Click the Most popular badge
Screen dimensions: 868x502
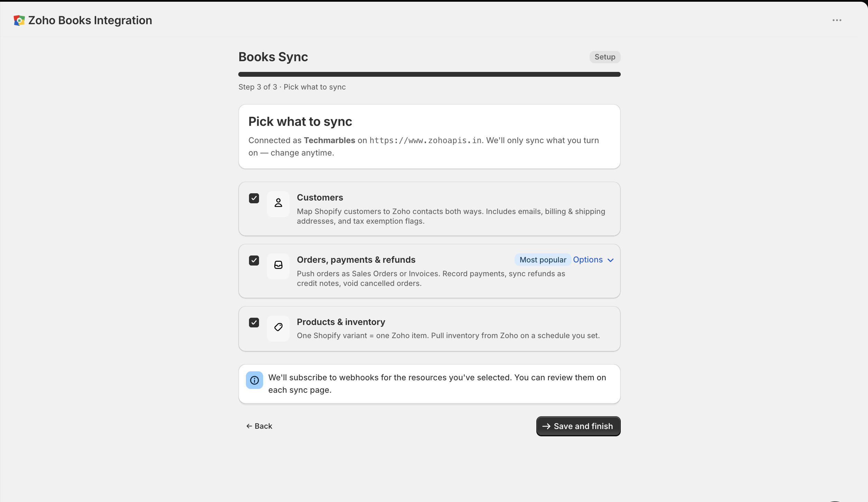coord(543,260)
